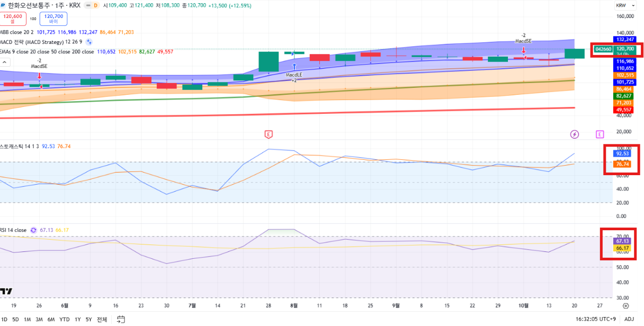
Task: Click the red 49,557 price label
Action: pyautogui.click(x=623, y=110)
